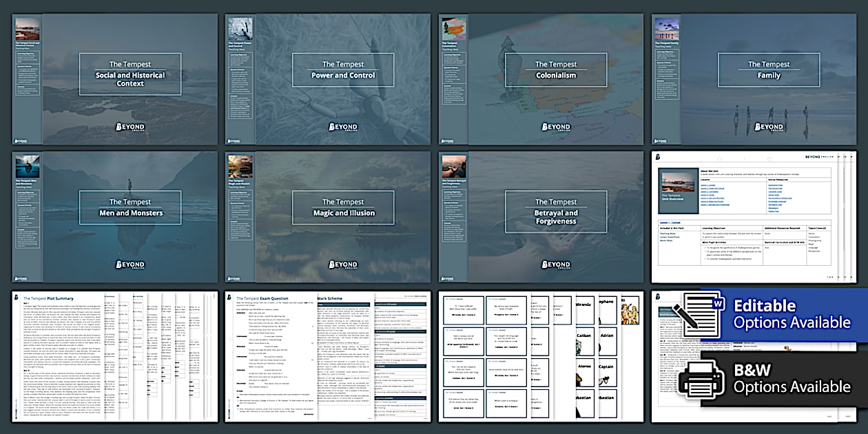Select the Colonialism slide title box
The image size is (868, 434).
[556, 70]
